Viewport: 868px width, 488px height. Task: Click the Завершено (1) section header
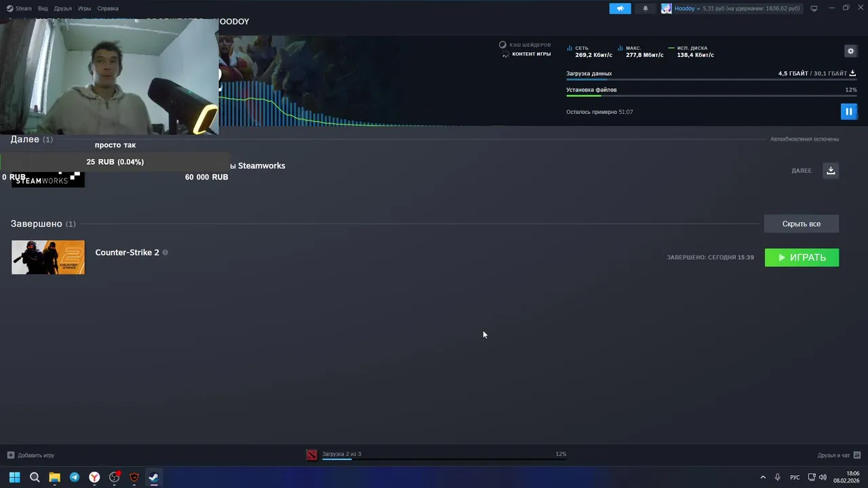click(x=43, y=224)
